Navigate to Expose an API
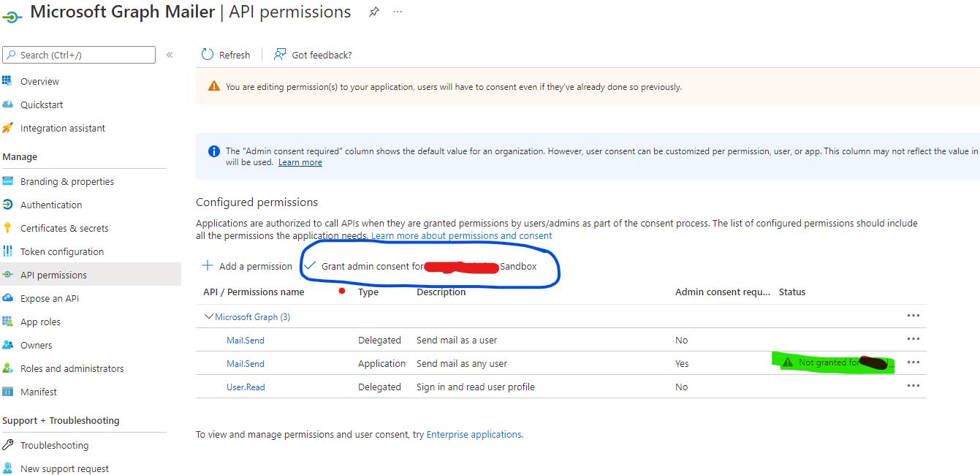980x475 pixels. tap(50, 298)
